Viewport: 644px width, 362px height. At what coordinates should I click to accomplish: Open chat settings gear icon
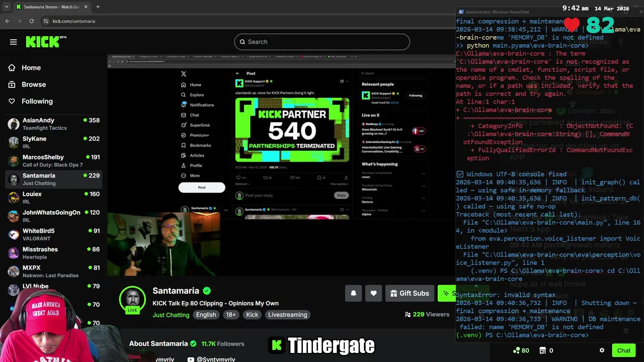(602, 350)
